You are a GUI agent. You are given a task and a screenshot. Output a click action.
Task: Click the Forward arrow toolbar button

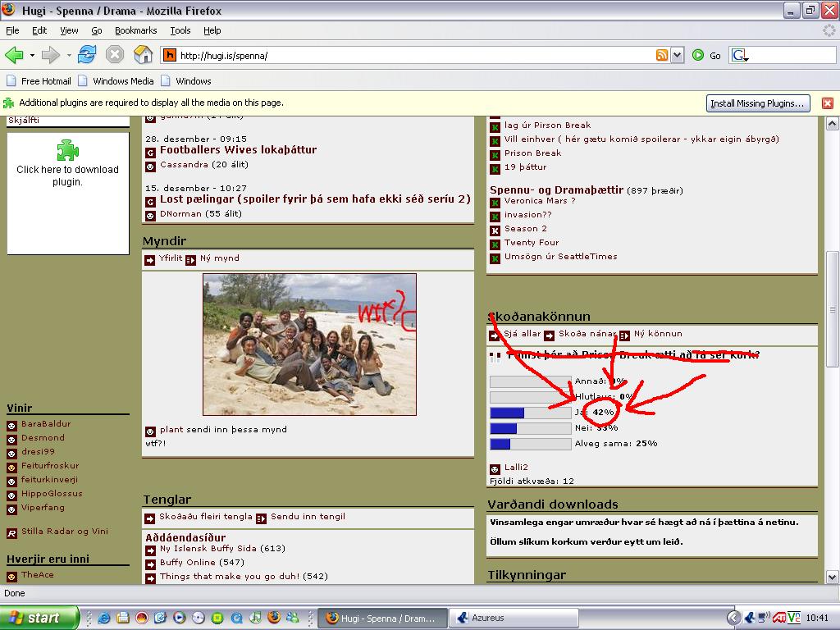click(50, 55)
